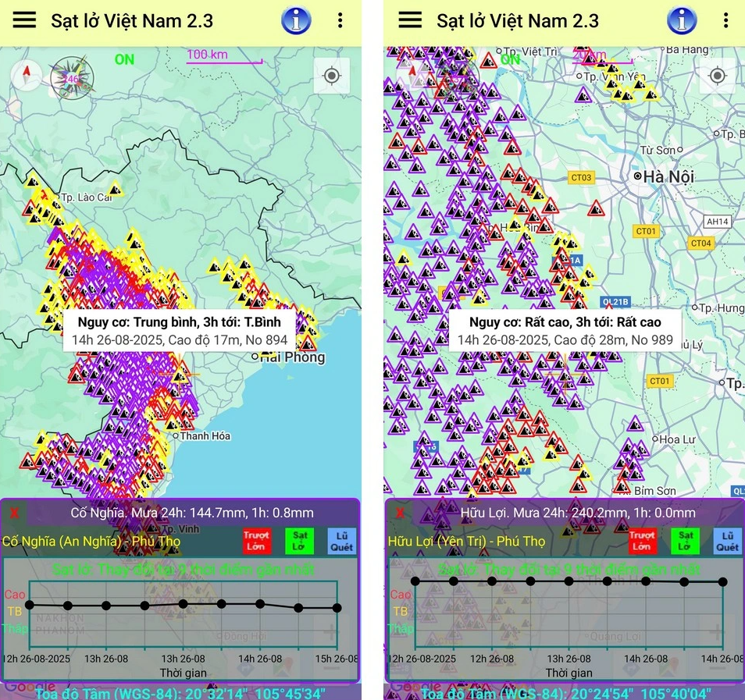Image resolution: width=745 pixels, height=700 pixels.
Task: Tap the Hoa Lư label on right map
Action: click(x=676, y=439)
